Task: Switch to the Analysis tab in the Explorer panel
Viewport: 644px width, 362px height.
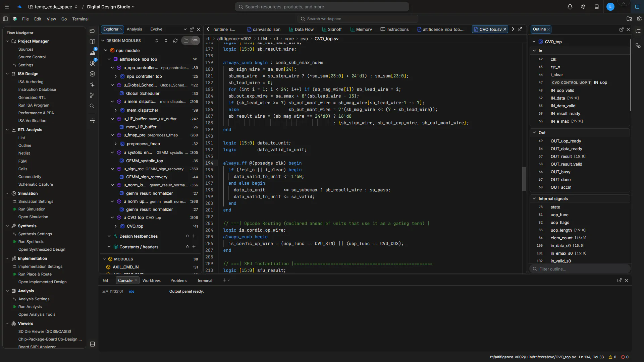Action: (134, 29)
